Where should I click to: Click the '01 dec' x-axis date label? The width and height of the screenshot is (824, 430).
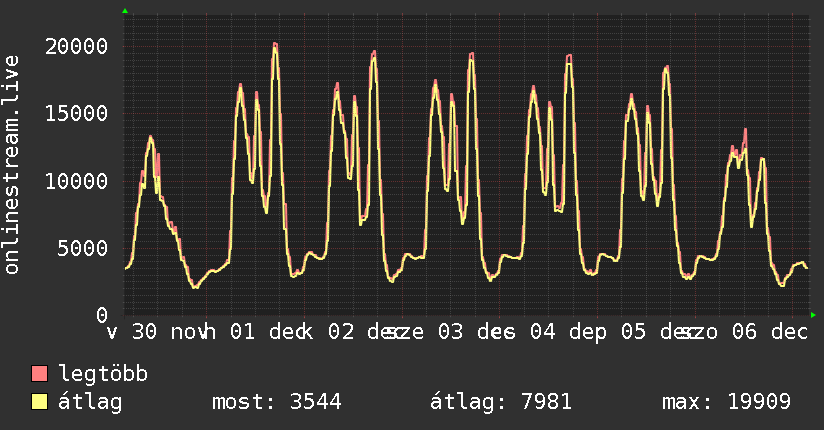pyautogui.click(x=268, y=332)
